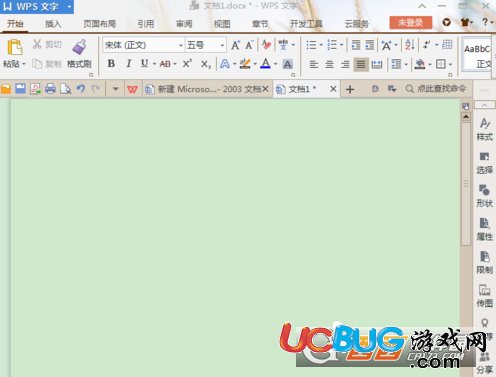The height and width of the screenshot is (377, 496).
Task: Click the print preview icon
Action: (65, 89)
